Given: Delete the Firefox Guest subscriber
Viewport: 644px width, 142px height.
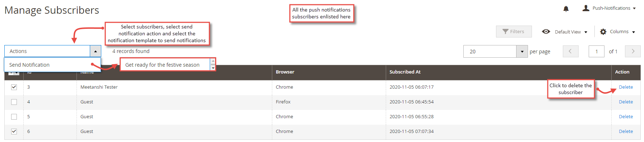Looking at the screenshot, I should pos(626,102).
